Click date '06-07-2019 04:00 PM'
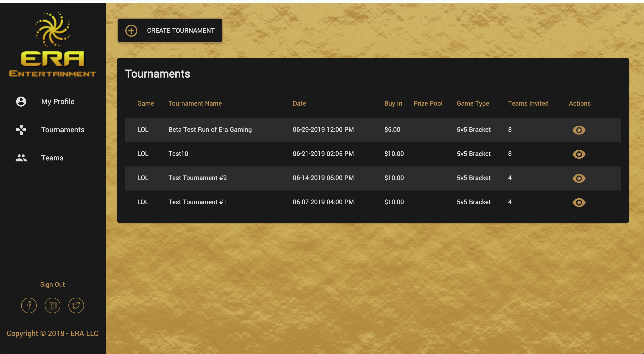The image size is (644, 354). pos(323,202)
